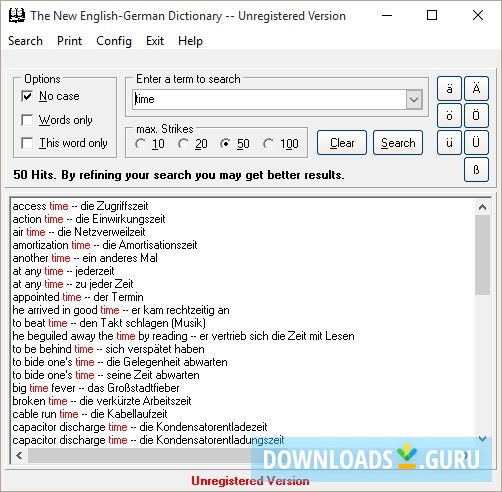502x492 pixels.
Task: Close the dictionary window
Action: 478,15
